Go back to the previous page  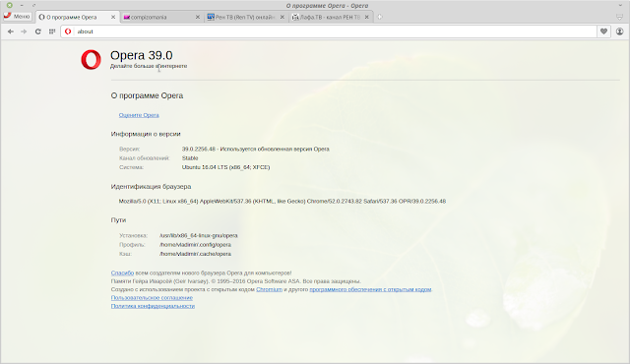11,31
